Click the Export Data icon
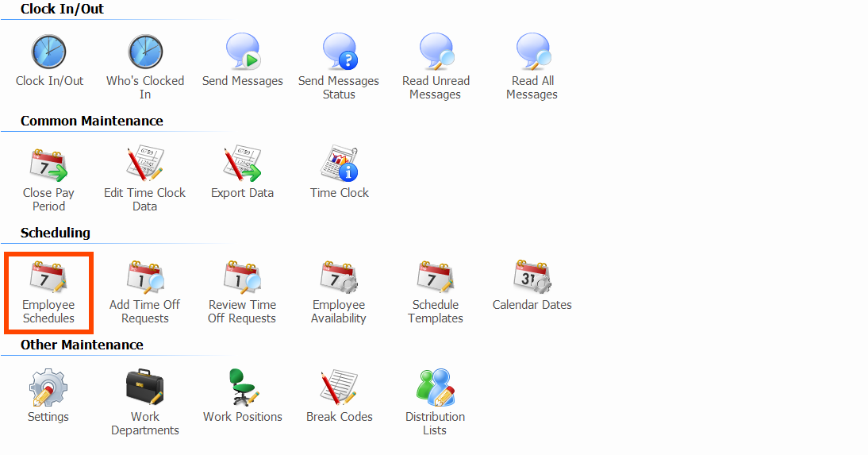 [x=243, y=164]
